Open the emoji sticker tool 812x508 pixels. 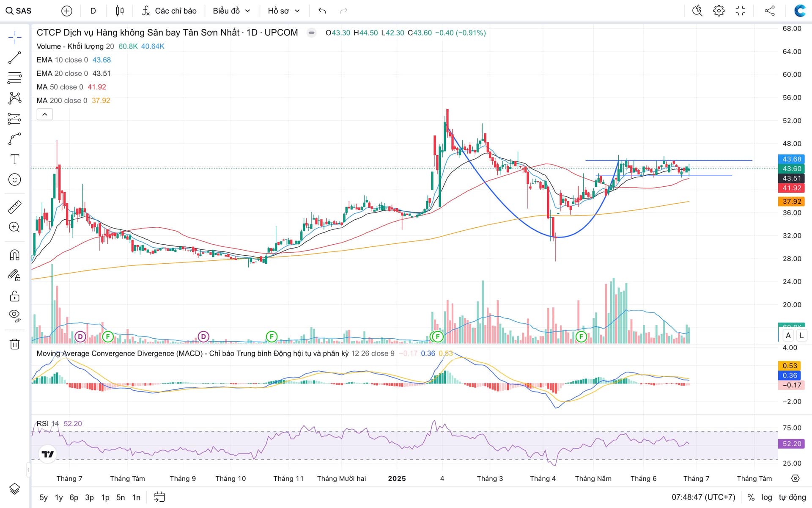14,179
